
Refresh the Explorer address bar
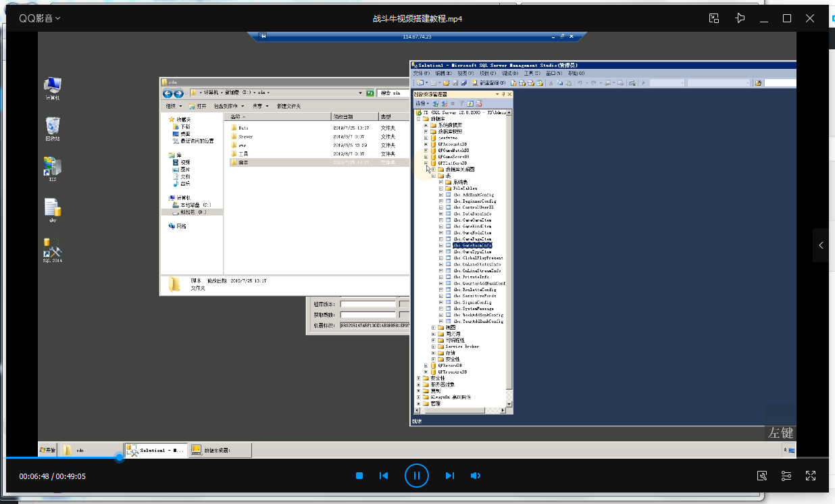point(369,93)
